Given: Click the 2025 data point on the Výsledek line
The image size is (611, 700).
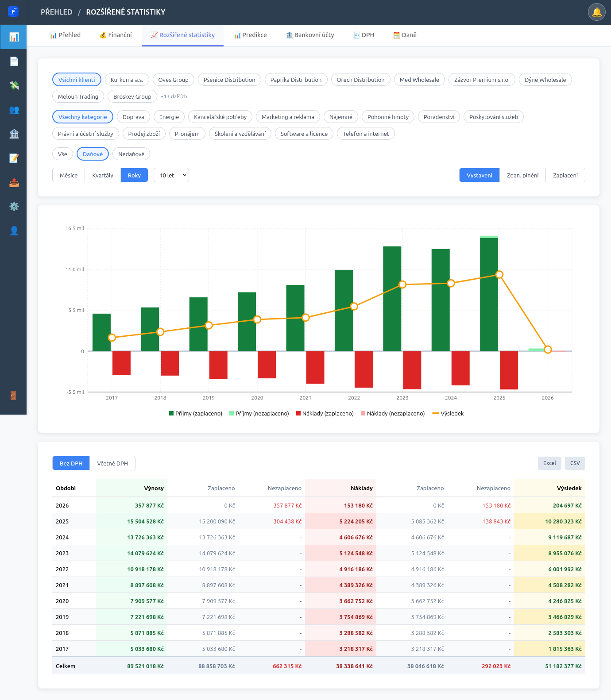Looking at the screenshot, I should tap(499, 275).
